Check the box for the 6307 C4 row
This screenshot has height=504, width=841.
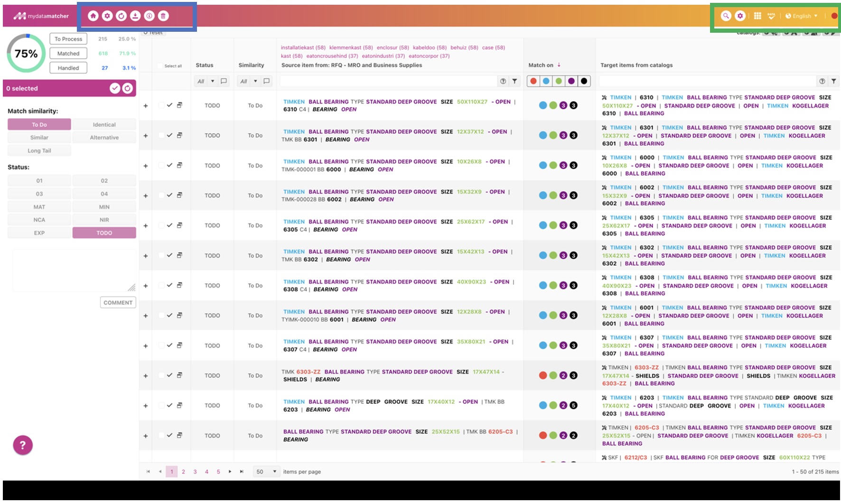tap(161, 345)
